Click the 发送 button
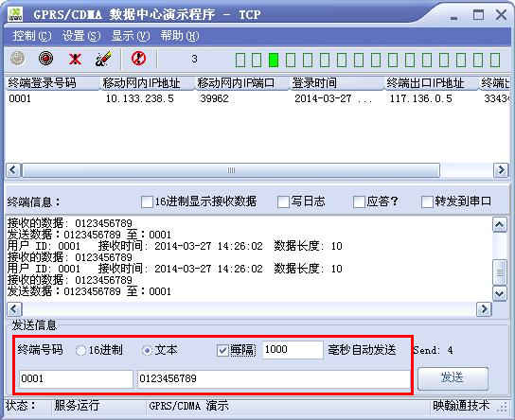The width and height of the screenshot is (515, 420). 453,378
